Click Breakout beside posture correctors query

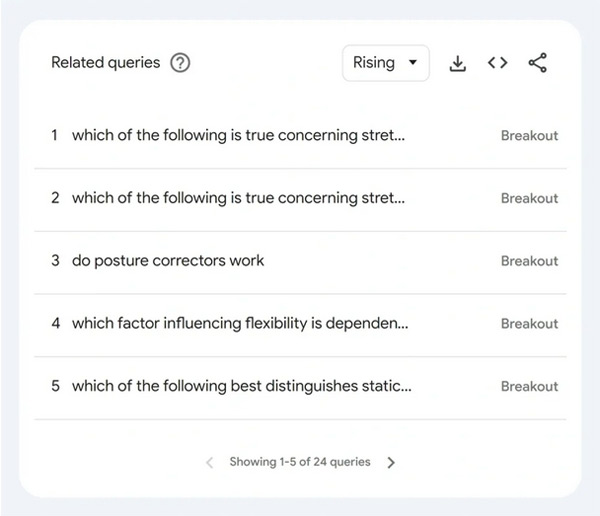coord(529,261)
